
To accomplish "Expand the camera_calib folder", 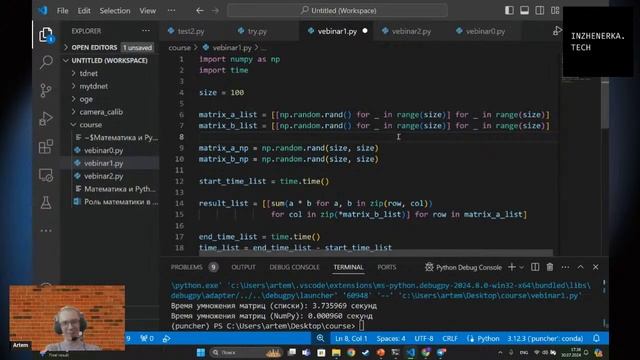I will pos(109,112).
